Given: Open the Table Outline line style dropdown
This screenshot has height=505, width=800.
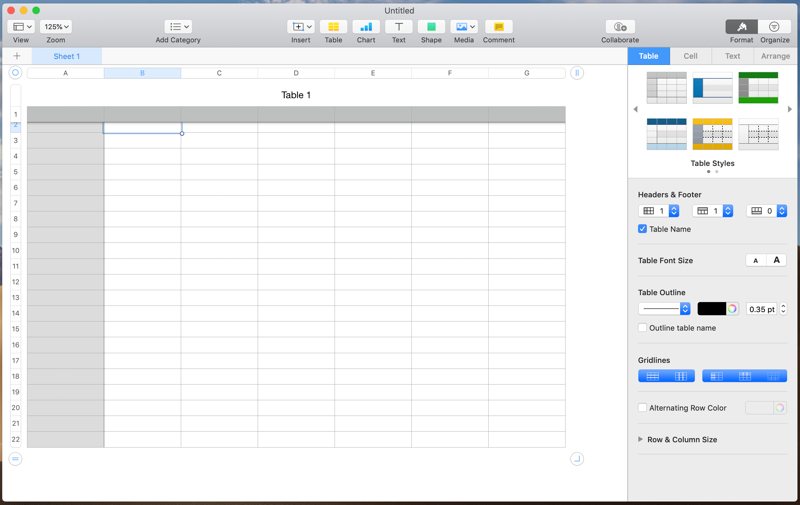Looking at the screenshot, I should 664,309.
